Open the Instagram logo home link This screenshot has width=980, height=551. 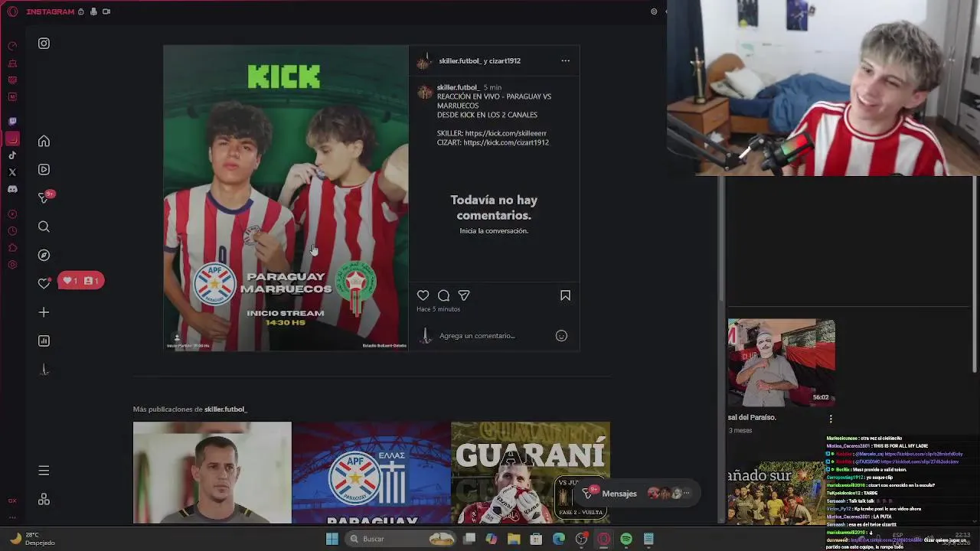click(x=44, y=44)
